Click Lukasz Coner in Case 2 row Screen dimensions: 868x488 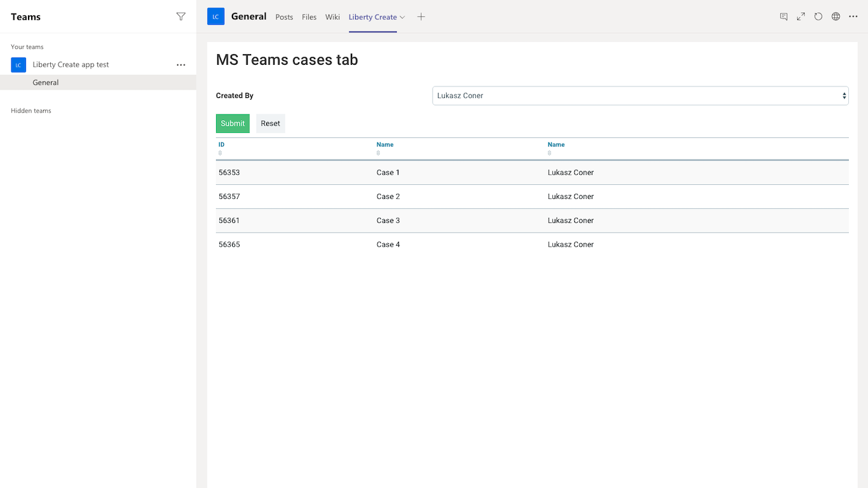pyautogui.click(x=571, y=197)
